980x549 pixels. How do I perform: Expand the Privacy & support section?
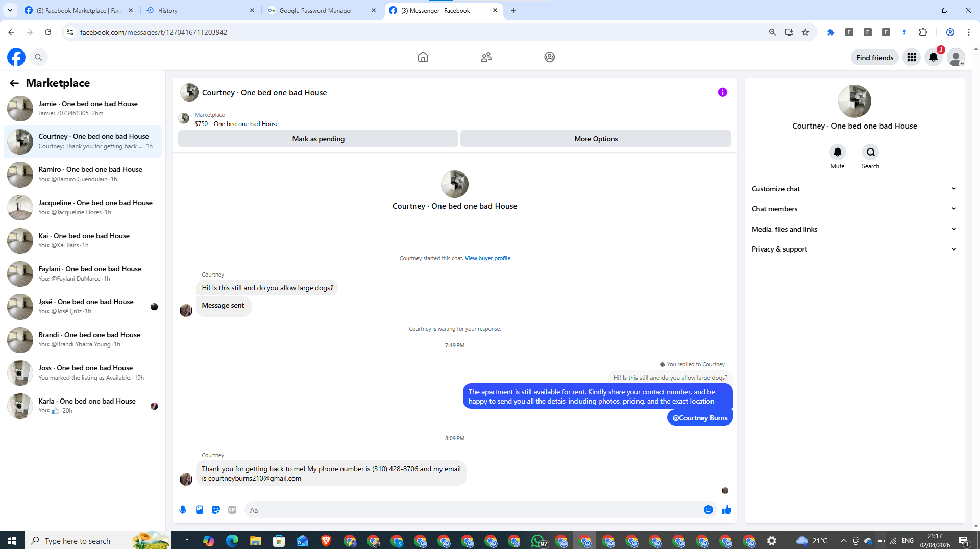854,249
